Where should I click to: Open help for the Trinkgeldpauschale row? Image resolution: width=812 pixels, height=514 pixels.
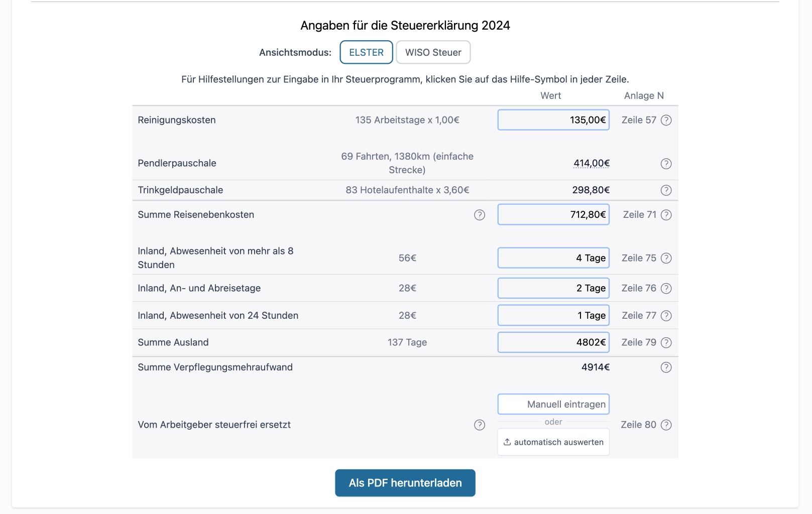coord(666,190)
